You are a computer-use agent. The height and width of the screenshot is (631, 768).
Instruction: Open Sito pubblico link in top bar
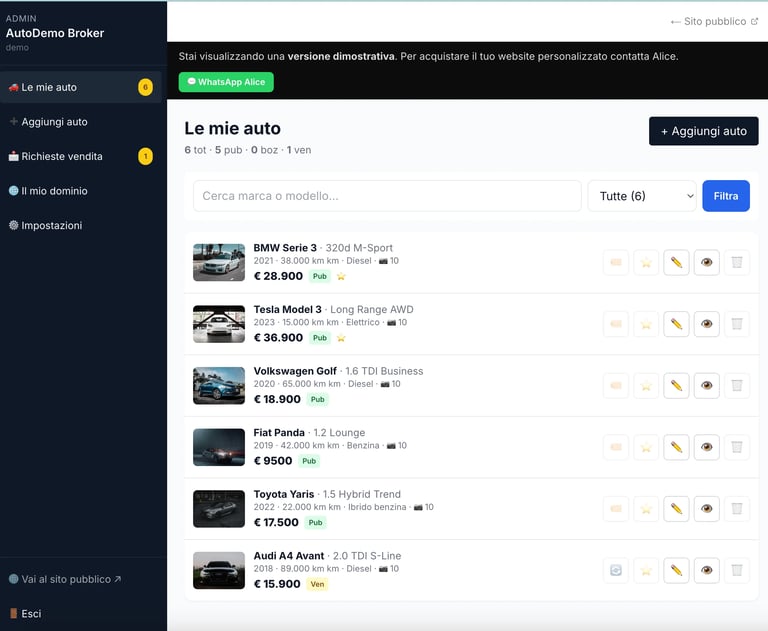point(715,22)
